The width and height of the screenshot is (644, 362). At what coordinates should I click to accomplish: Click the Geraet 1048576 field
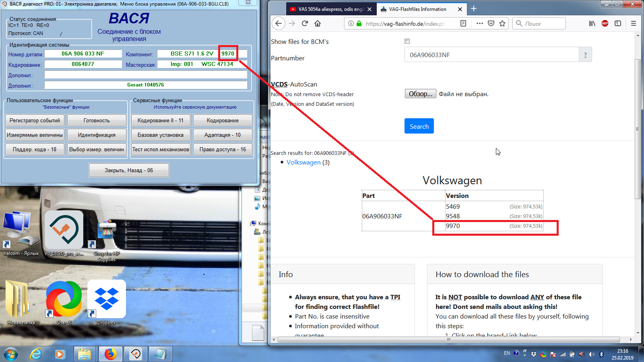146,85
